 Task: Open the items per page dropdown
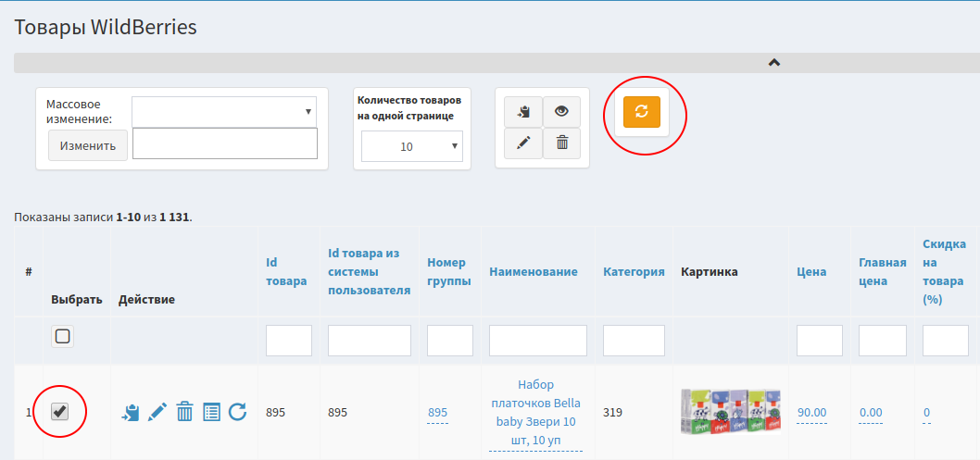click(412, 146)
